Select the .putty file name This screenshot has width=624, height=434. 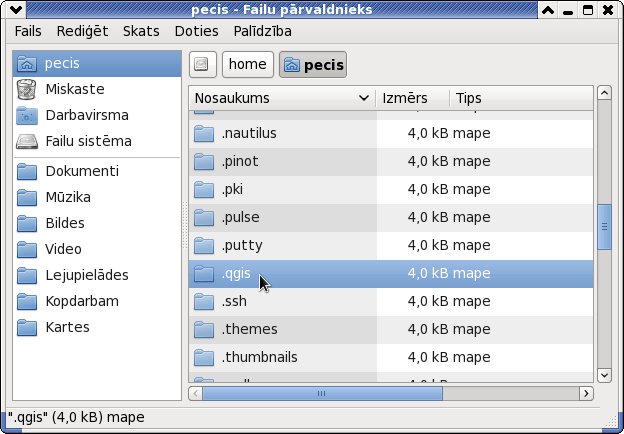pos(242,245)
